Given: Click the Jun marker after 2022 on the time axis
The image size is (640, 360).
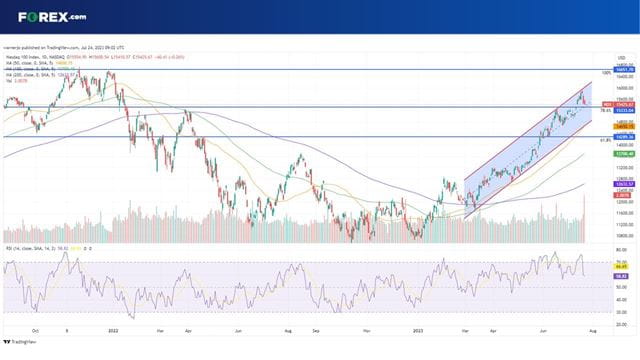Looking at the screenshot, I should (x=238, y=331).
